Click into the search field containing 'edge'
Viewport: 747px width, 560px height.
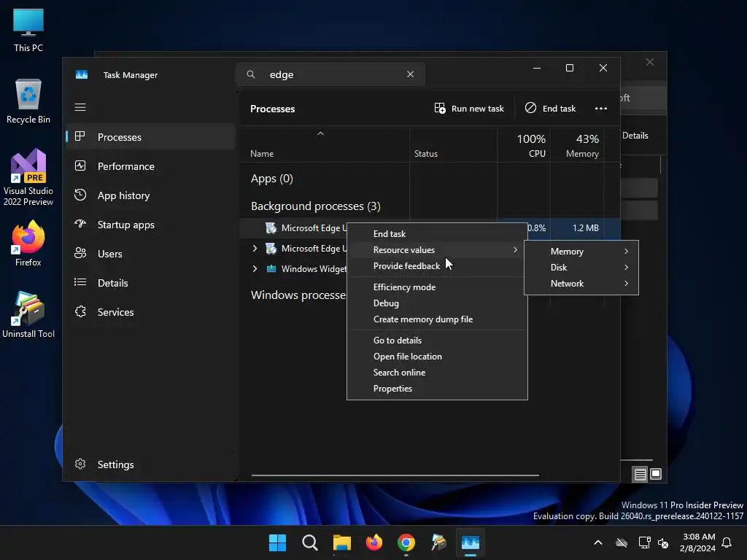330,74
